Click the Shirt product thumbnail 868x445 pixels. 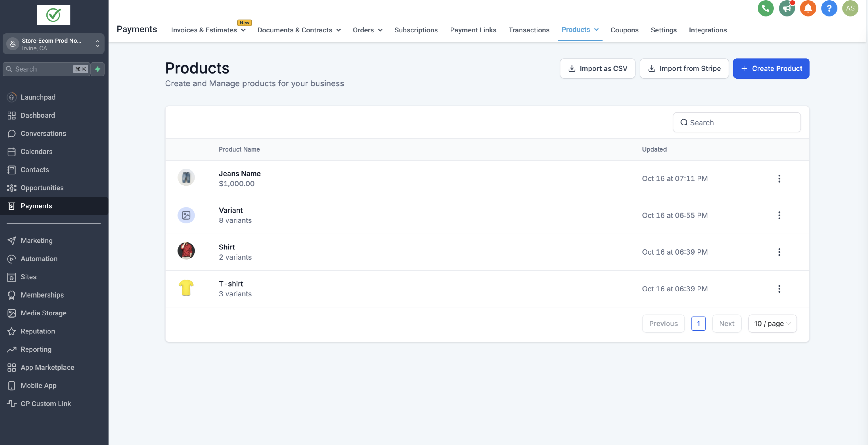pos(186,251)
